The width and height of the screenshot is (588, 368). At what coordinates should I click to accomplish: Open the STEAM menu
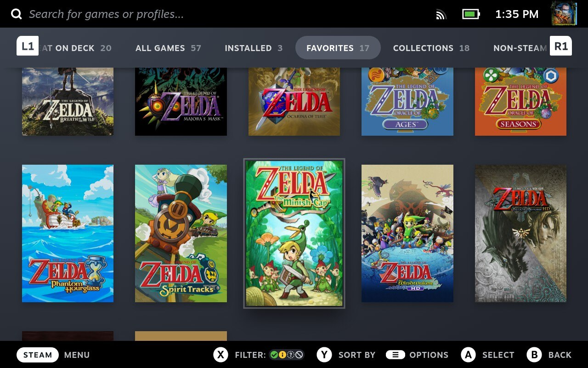pos(37,355)
